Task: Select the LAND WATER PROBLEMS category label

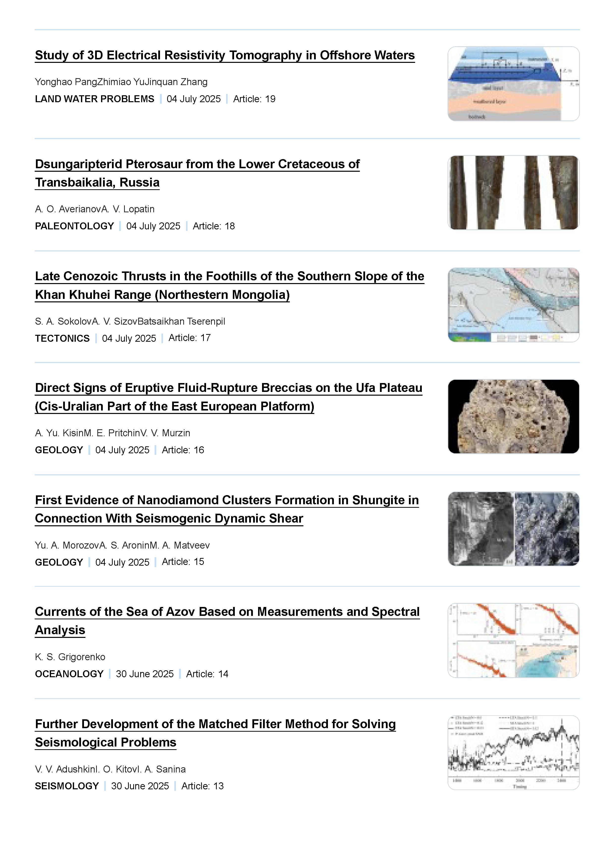Action: click(95, 99)
